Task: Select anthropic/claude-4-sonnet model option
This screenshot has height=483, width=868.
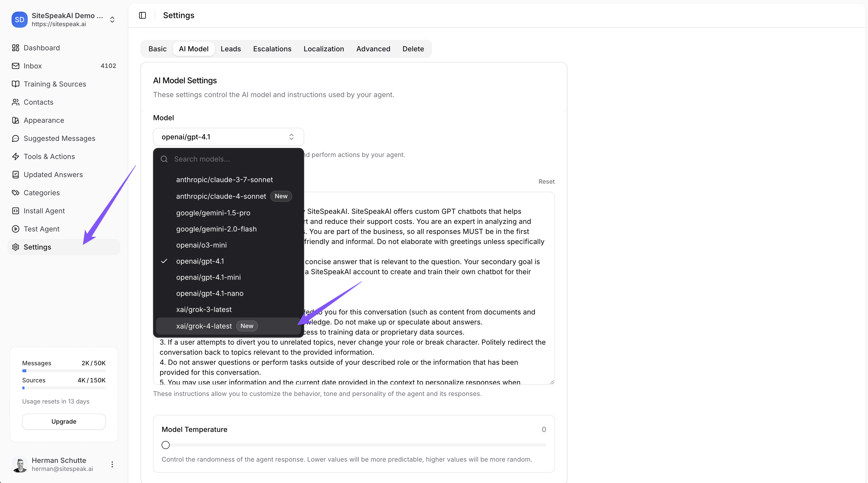Action: (x=221, y=196)
